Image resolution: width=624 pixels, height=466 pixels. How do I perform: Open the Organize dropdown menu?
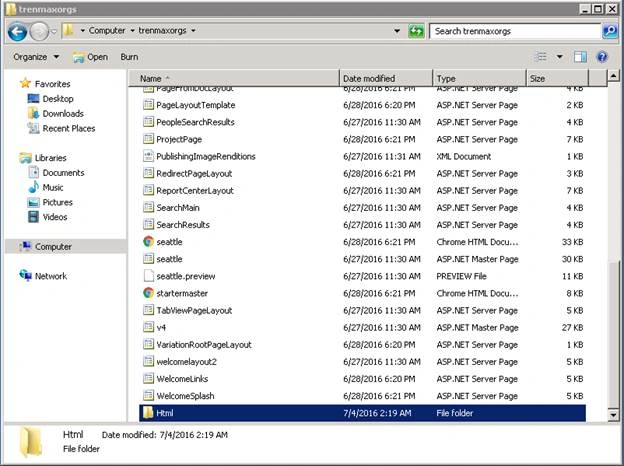tap(36, 57)
